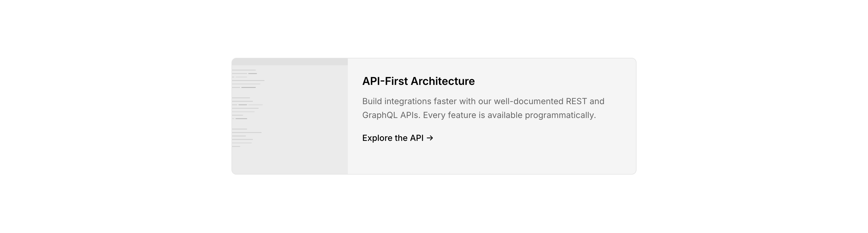Click the word REST in the description
Screen dimensions: 868x233
coord(576,101)
